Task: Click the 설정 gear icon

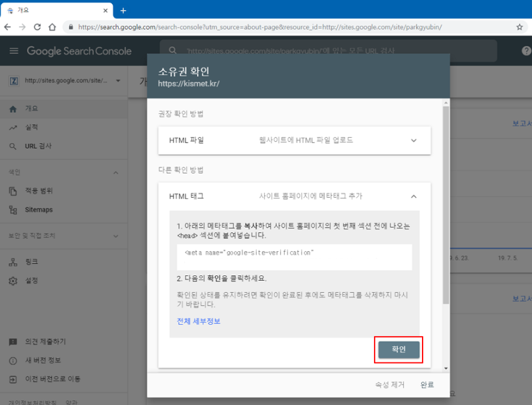Action: coord(13,281)
